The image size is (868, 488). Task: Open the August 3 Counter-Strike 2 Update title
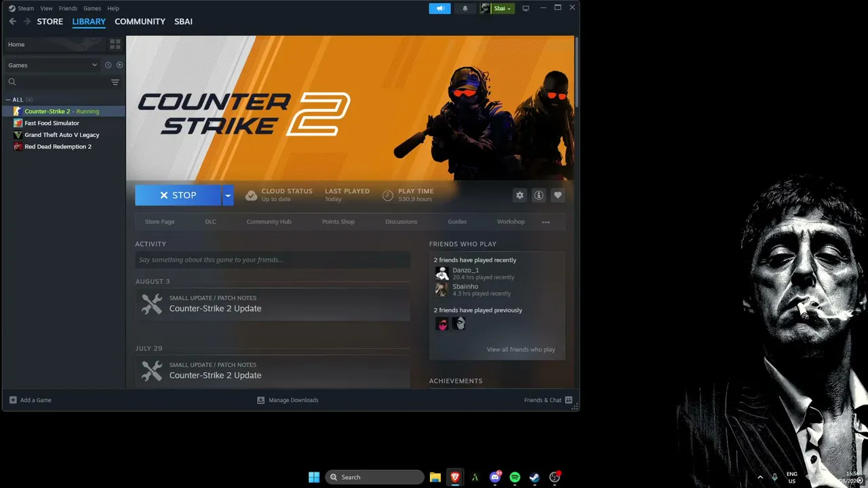(215, 308)
